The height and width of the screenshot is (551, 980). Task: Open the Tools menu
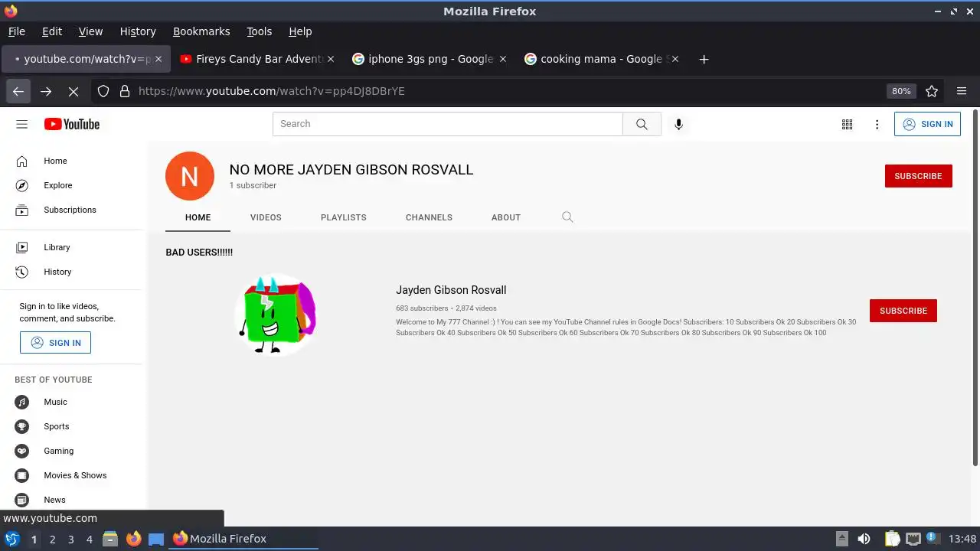[260, 31]
